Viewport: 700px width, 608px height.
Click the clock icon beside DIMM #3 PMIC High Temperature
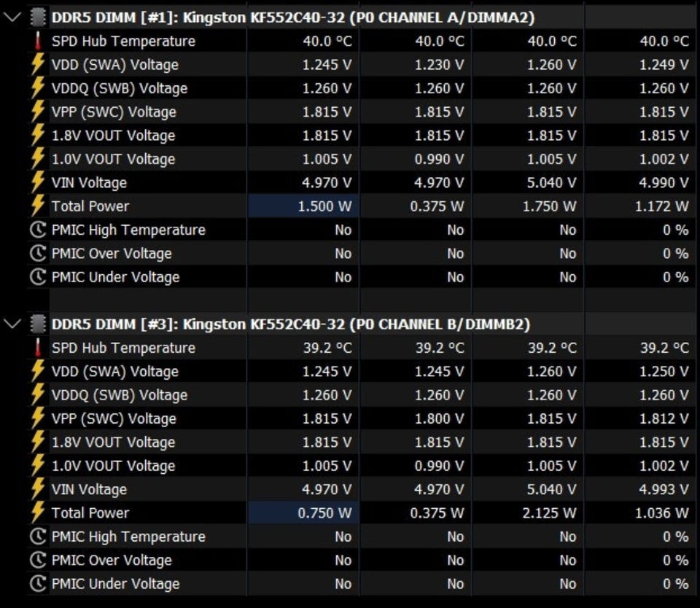point(38,537)
